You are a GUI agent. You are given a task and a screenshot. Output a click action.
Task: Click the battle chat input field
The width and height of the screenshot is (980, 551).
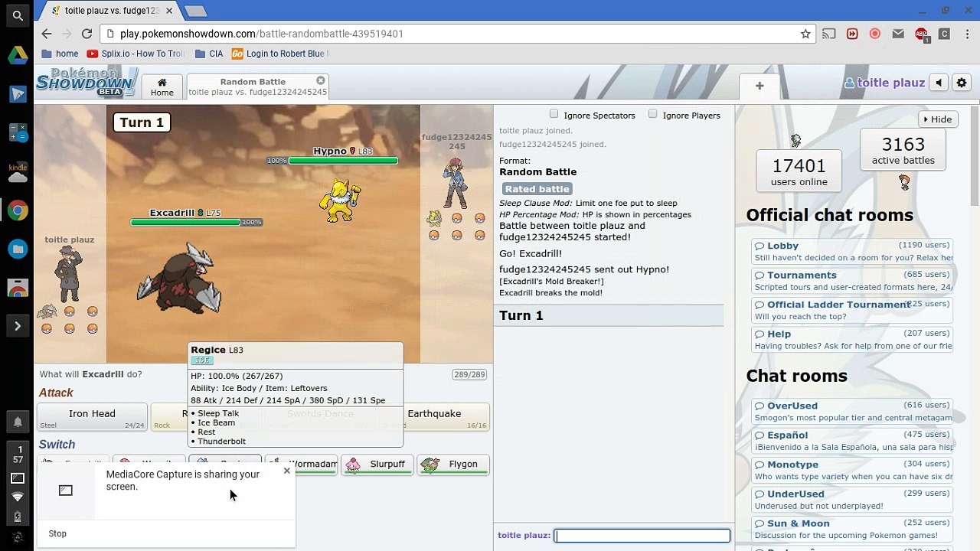click(642, 536)
